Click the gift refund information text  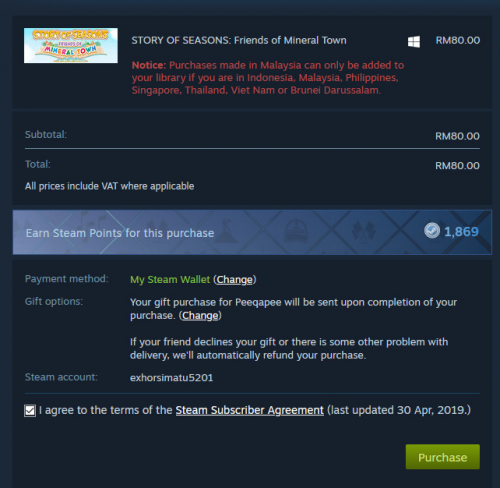289,349
